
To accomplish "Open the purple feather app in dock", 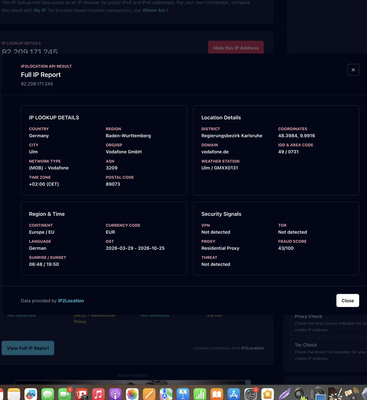I will click(284, 394).
